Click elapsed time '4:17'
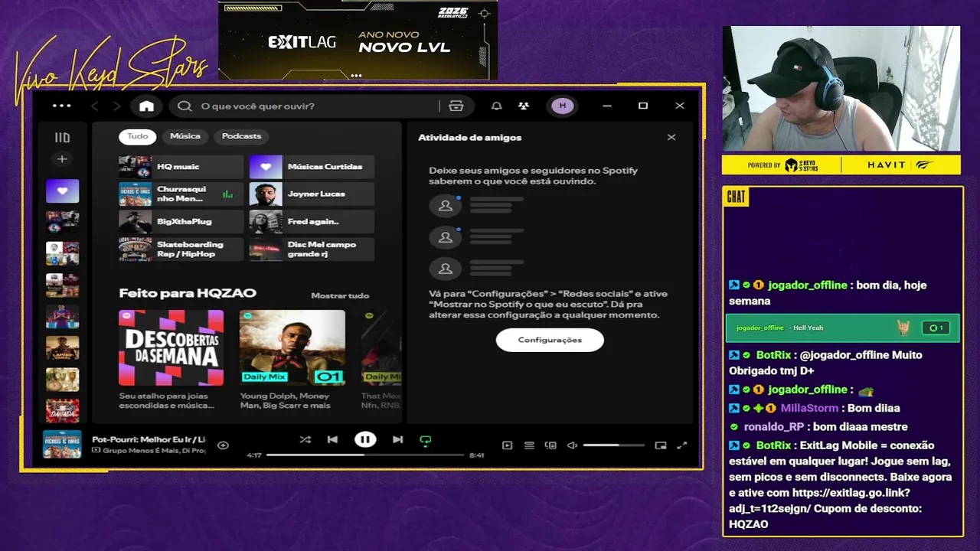 click(x=254, y=455)
